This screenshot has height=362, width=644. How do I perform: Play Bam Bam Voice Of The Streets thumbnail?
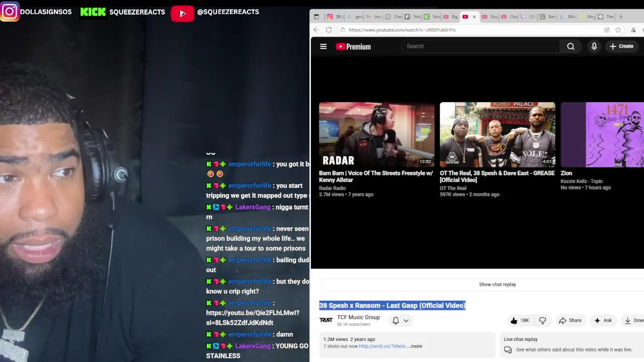[376, 135]
